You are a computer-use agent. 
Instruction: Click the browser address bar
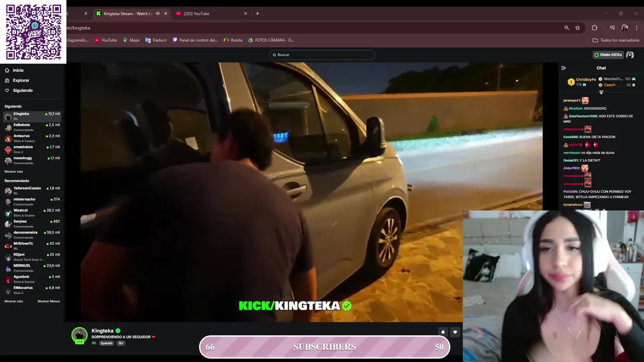point(312,28)
